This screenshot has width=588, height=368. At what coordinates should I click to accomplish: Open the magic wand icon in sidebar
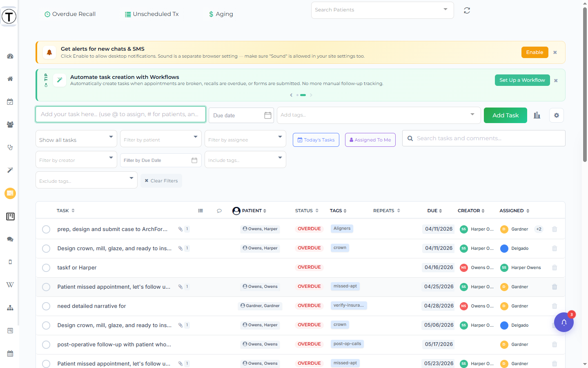(10, 170)
